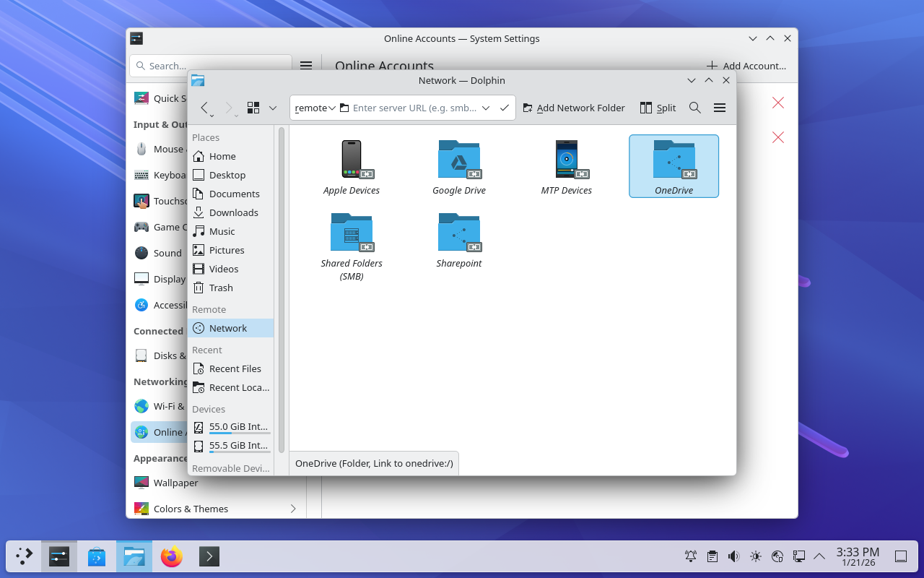924x578 pixels.
Task: Click Add Network Folder button
Action: click(x=574, y=108)
